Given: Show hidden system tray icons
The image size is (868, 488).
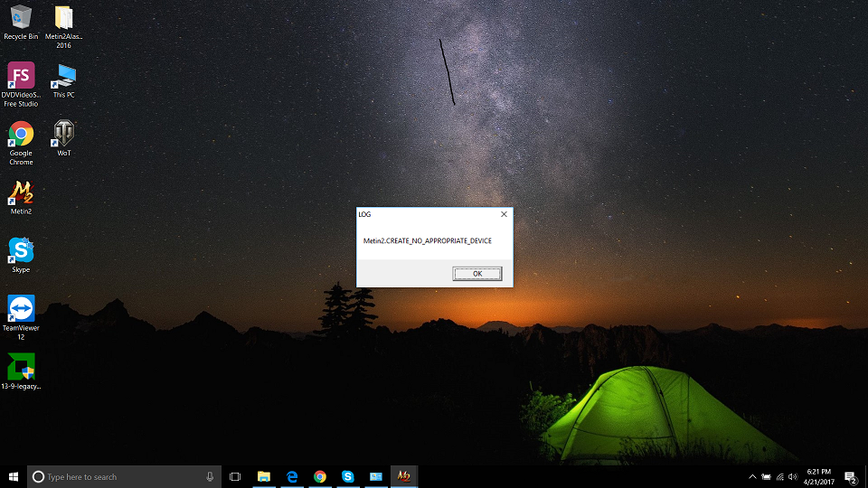Looking at the screenshot, I should point(752,476).
